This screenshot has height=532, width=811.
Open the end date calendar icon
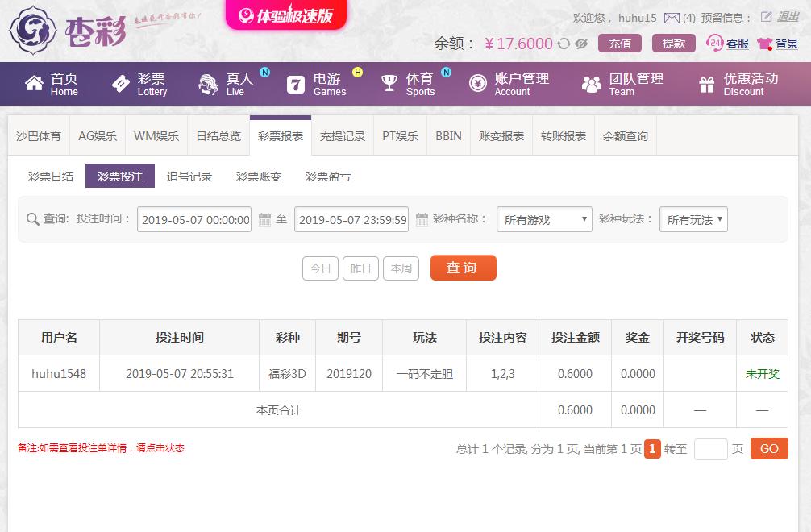422,219
